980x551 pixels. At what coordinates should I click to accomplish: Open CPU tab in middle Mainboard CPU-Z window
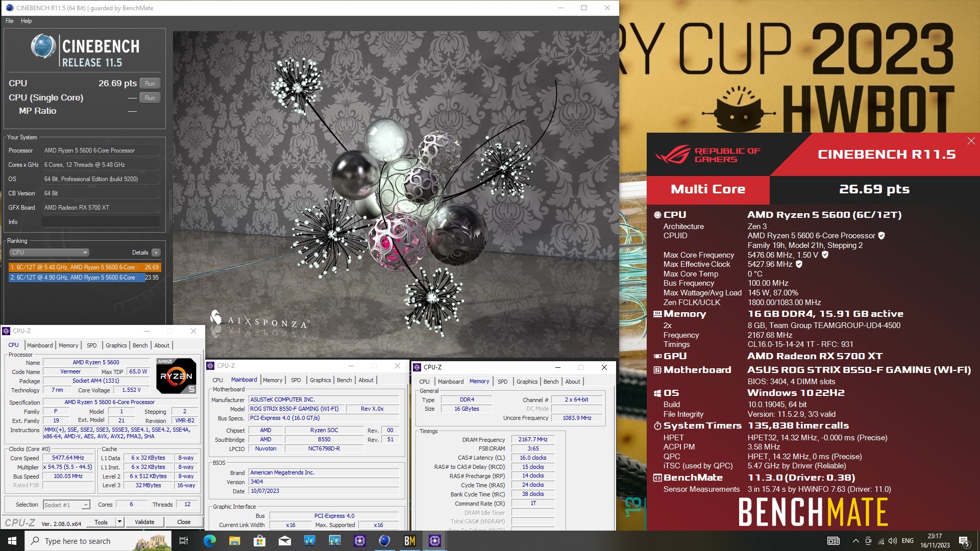coord(217,380)
